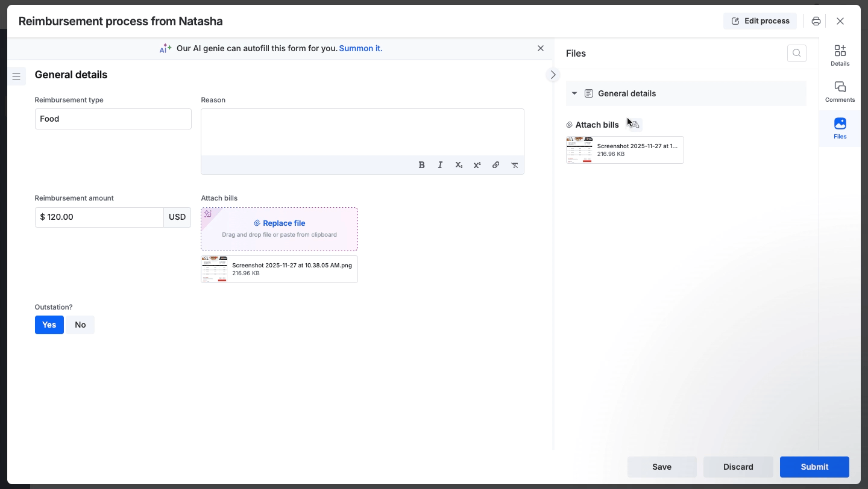
Task: Set Outstation to No
Action: point(80,325)
